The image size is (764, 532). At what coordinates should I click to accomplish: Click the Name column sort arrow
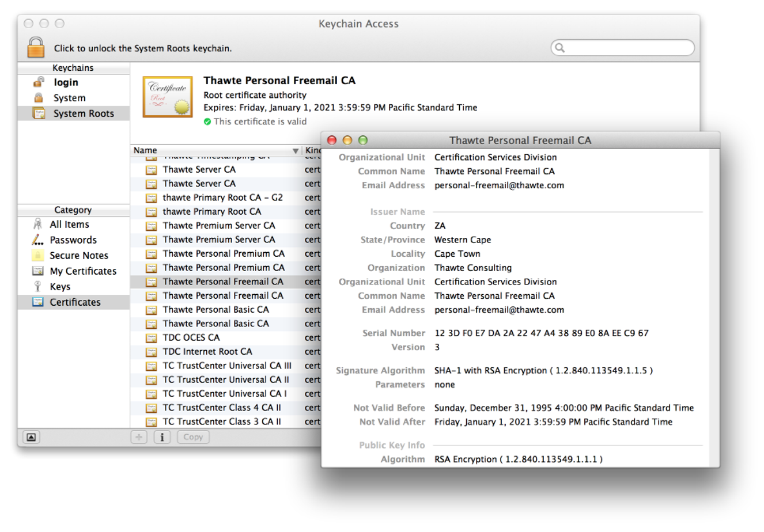(296, 151)
